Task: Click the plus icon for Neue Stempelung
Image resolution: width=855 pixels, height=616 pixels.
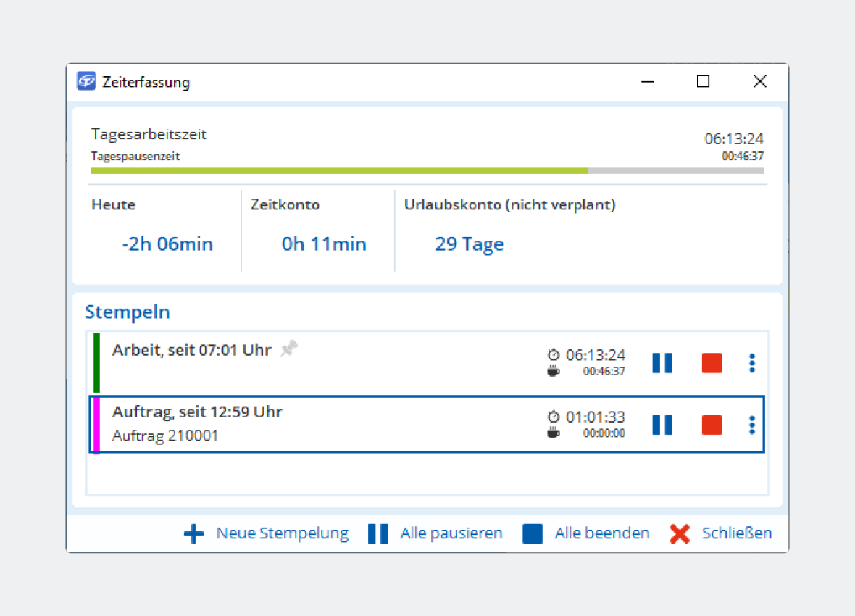Action: 194,534
